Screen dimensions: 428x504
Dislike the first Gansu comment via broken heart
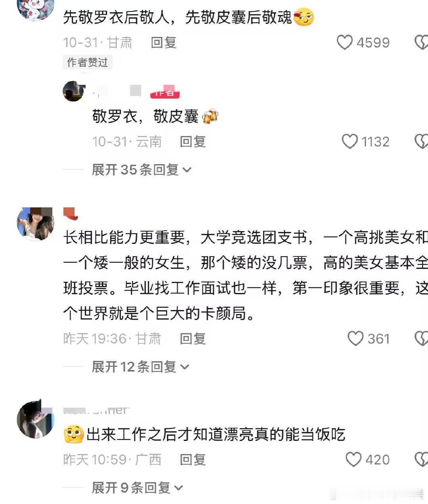(421, 42)
